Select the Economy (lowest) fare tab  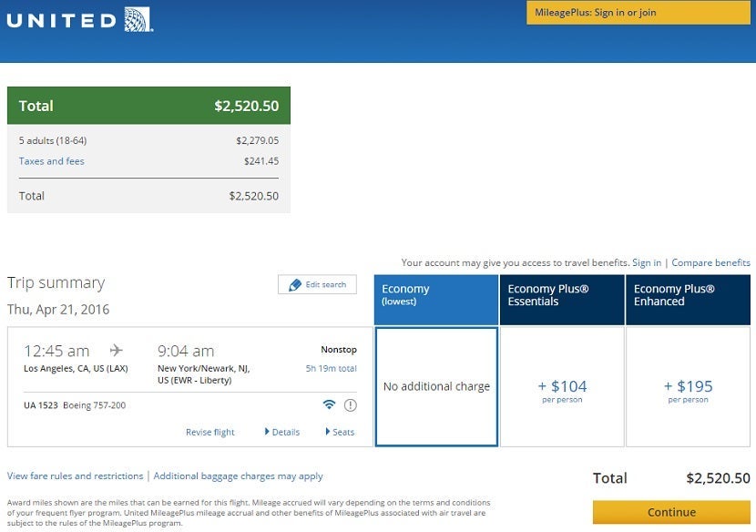coord(436,300)
